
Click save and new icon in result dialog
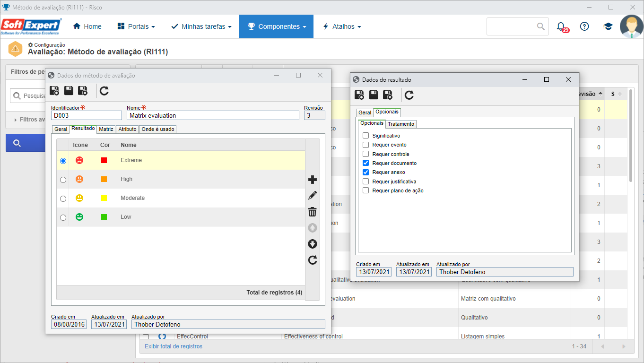pyautogui.click(x=359, y=95)
